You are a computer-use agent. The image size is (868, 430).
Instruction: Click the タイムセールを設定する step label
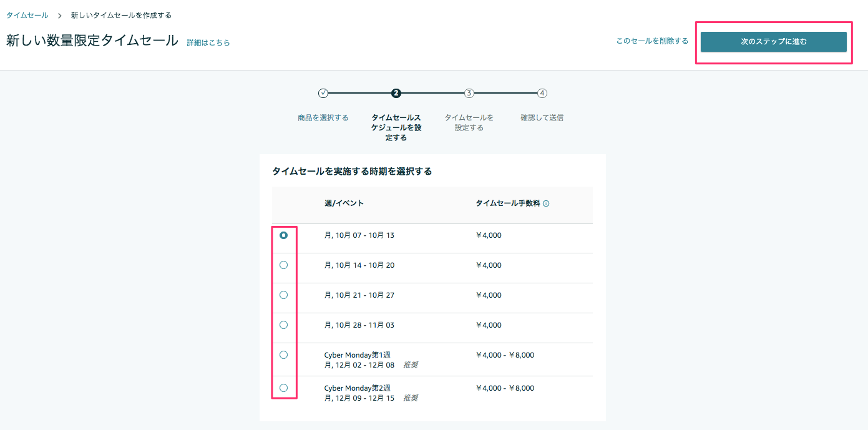(x=469, y=122)
